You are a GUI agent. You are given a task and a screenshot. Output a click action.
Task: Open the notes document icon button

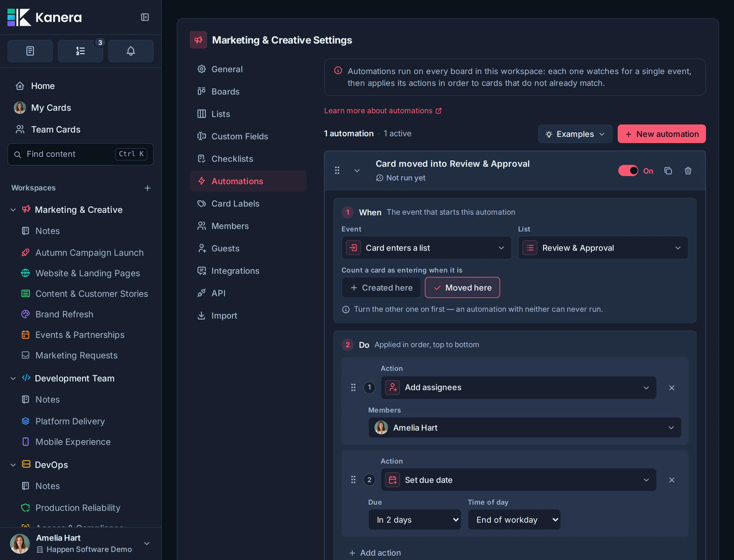tap(30, 51)
